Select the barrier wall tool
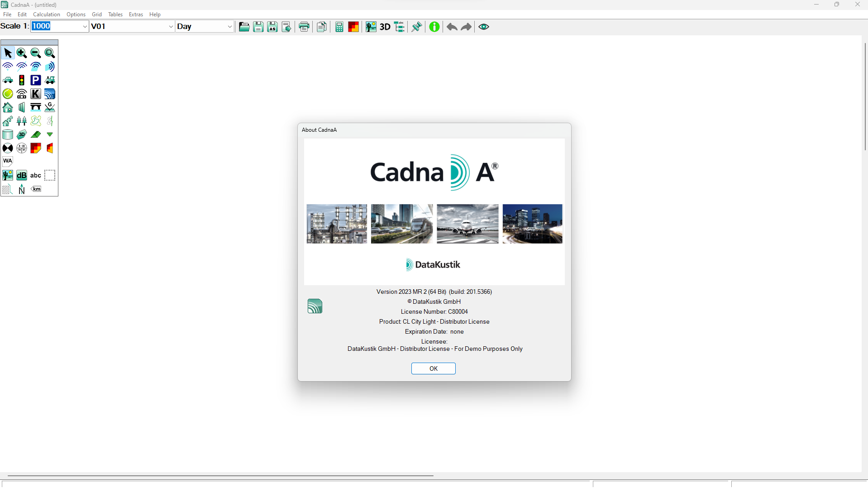Image resolution: width=868 pixels, height=488 pixels. [22, 107]
